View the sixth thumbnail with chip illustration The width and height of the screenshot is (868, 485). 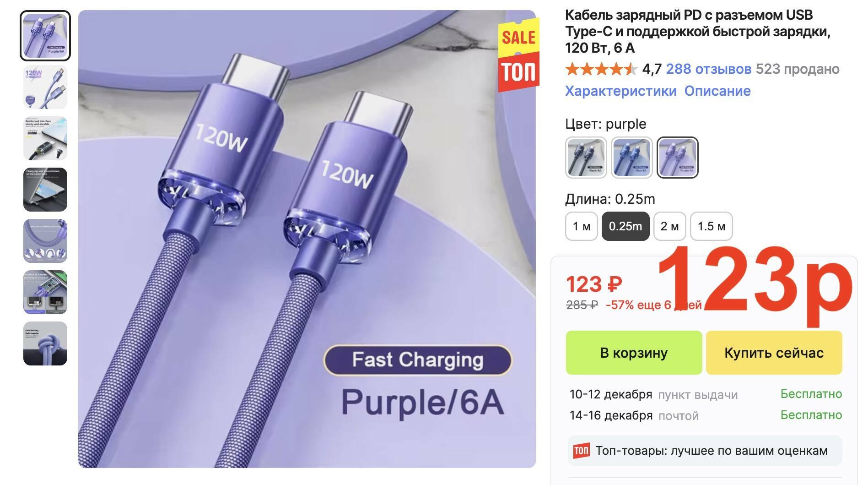coord(45,292)
